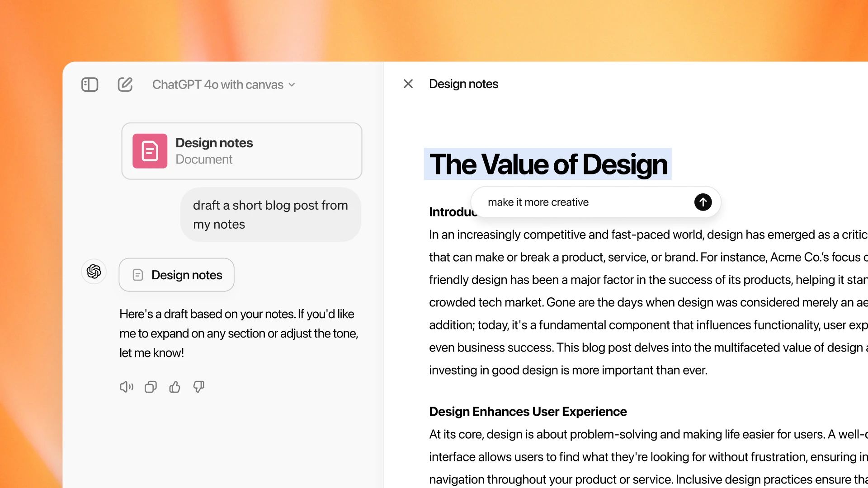The width and height of the screenshot is (868, 488).
Task: Click the Design notes document reference link
Action: (x=176, y=275)
